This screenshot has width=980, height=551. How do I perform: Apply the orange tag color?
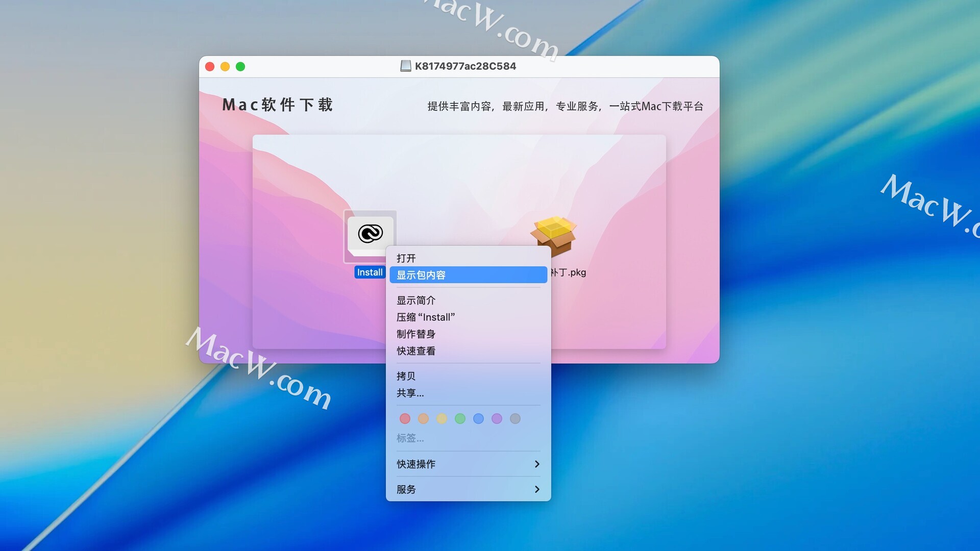point(423,419)
